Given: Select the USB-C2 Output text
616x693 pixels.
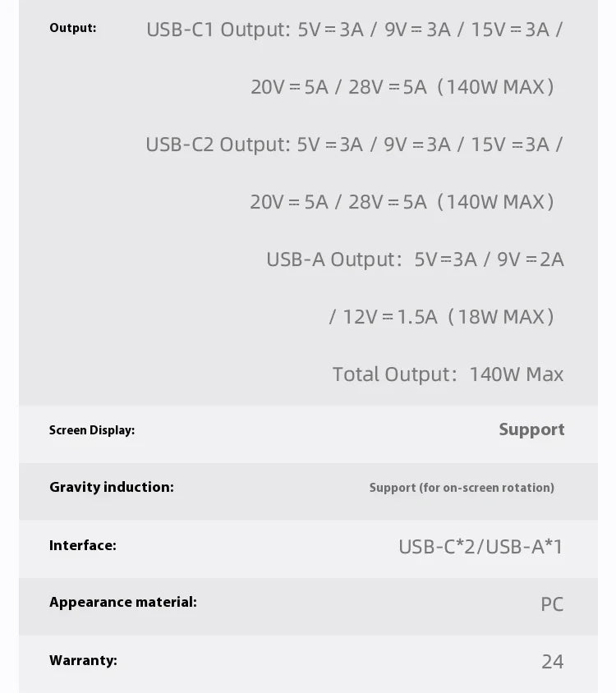Looking at the screenshot, I should 218,145.
